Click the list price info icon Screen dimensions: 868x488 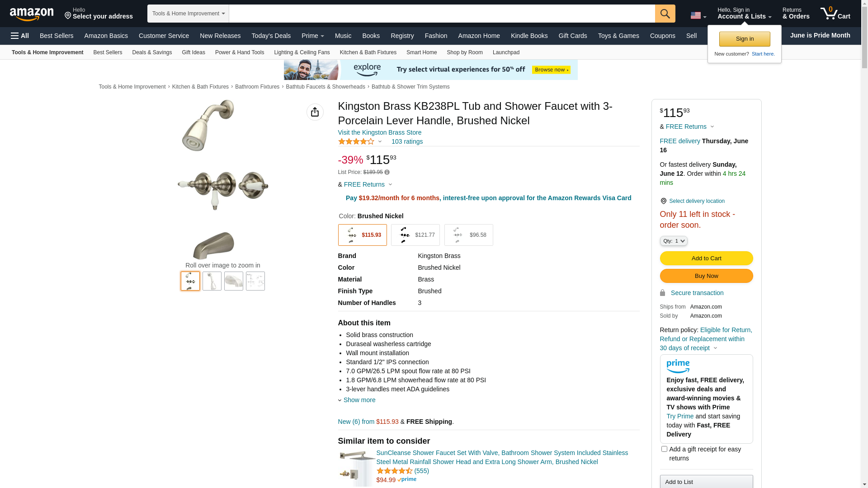coord(387,172)
